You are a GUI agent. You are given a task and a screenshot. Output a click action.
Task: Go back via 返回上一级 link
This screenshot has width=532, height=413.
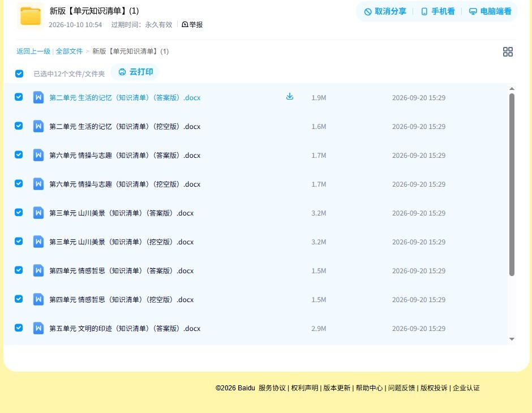click(33, 51)
